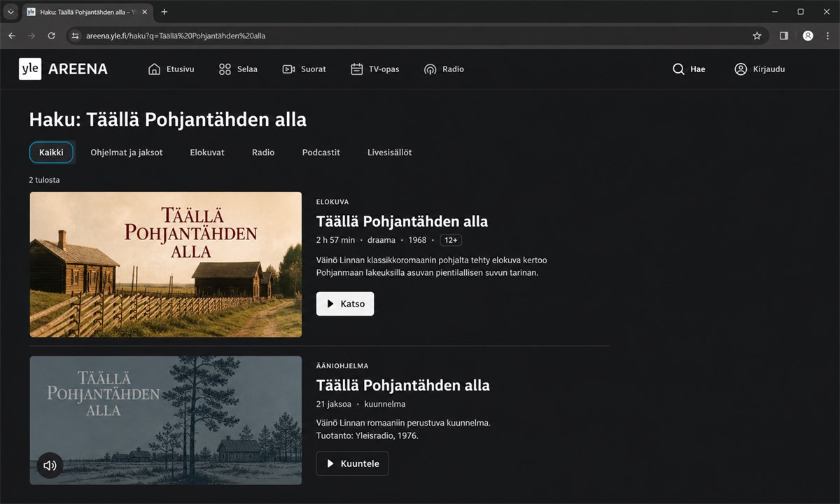Viewport: 840px width, 504px height.
Task: Filter results by Podcastit
Action: (321, 153)
